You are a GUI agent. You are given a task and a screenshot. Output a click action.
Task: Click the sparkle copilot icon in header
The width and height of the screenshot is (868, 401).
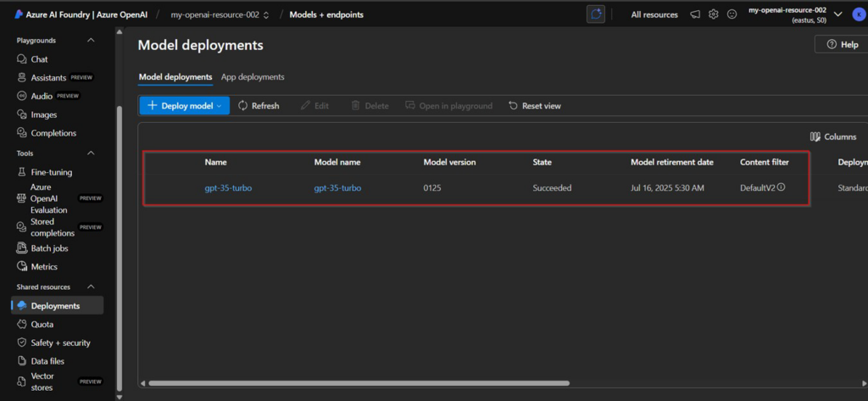[596, 14]
